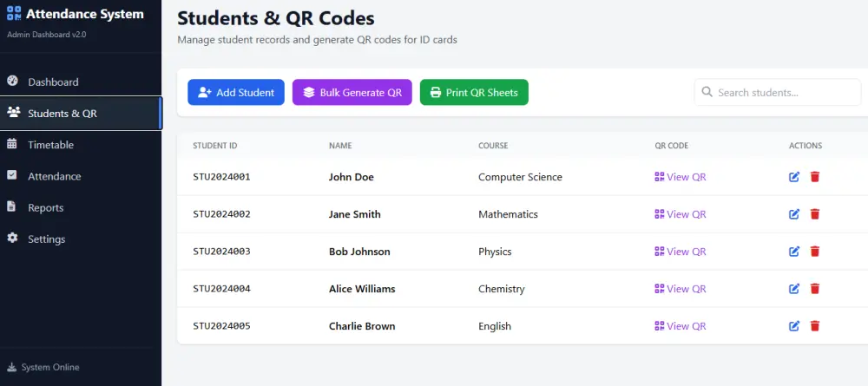The height and width of the screenshot is (386, 868).
Task: Click the edit icon for Bob Johnson
Action: (794, 252)
